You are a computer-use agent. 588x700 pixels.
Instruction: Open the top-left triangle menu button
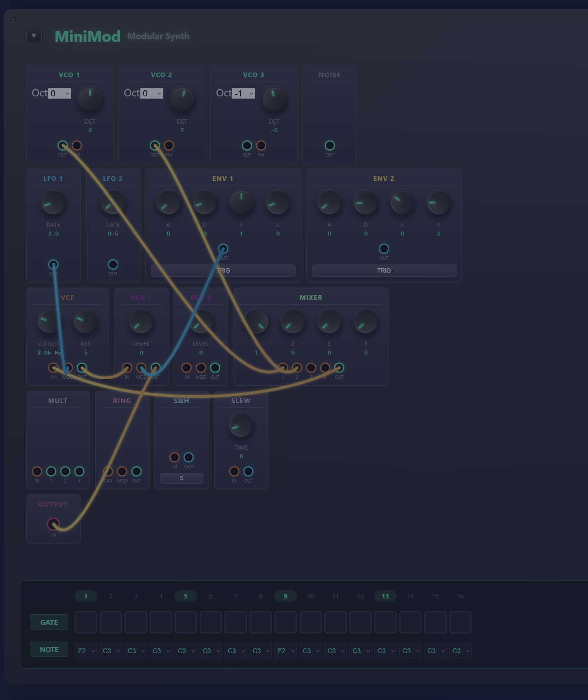[34, 36]
